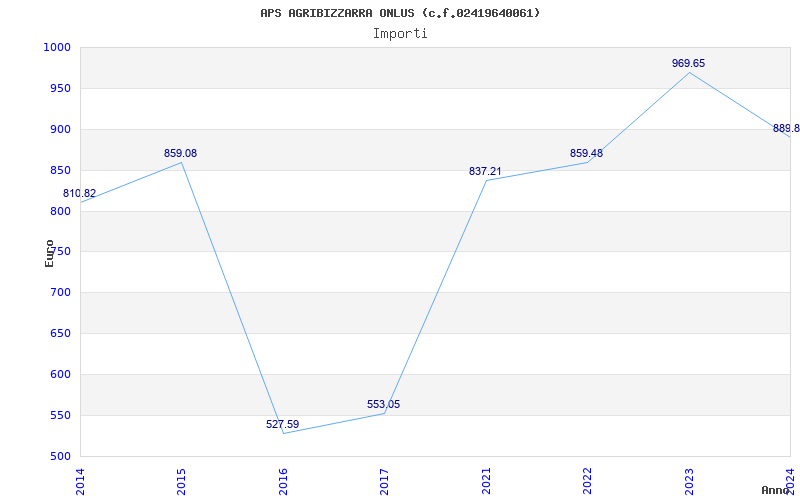Image resolution: width=800 pixels, height=500 pixels.
Task: Select the 859.08 data label
Action: [x=180, y=153]
